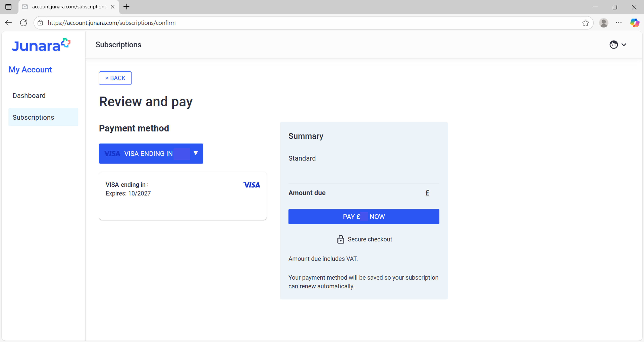Add this page to favorites star
644x342 pixels.
point(585,23)
